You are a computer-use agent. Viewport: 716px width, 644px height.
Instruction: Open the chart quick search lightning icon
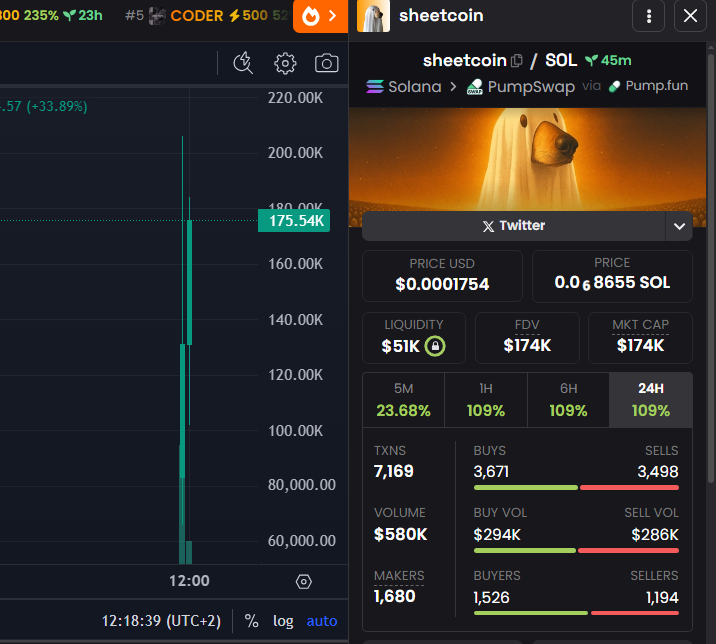pos(243,63)
